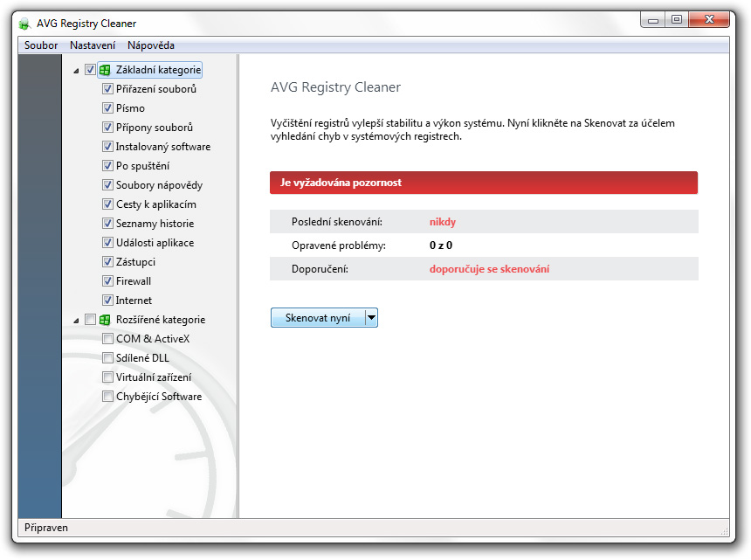751x560 pixels.
Task: Open the Nastavení menu
Action: pyautogui.click(x=93, y=45)
